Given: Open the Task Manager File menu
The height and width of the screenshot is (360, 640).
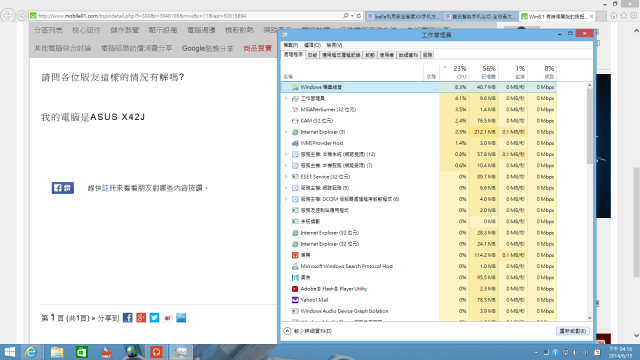Looking at the screenshot, I should tap(291, 45).
